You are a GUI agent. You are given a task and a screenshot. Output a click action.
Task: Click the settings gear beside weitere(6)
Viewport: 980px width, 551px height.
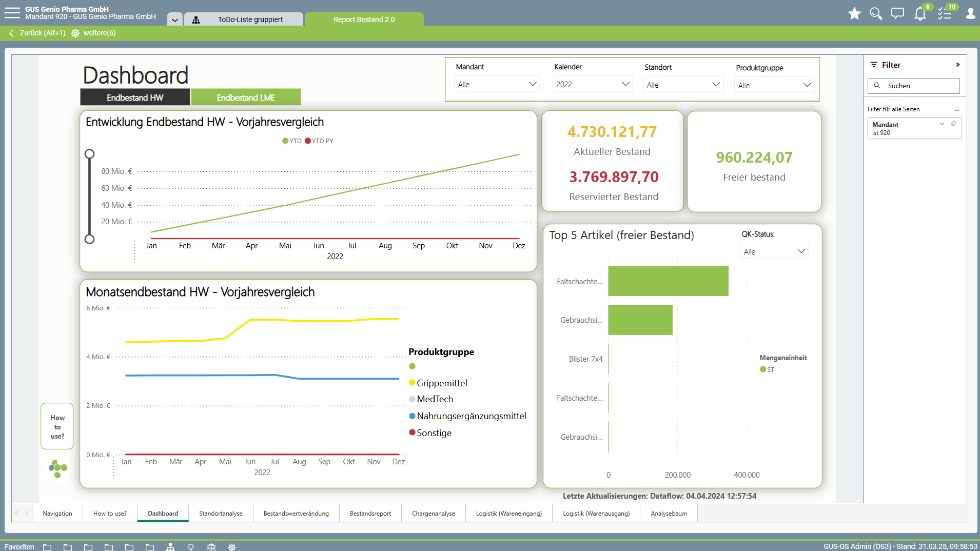pos(75,33)
